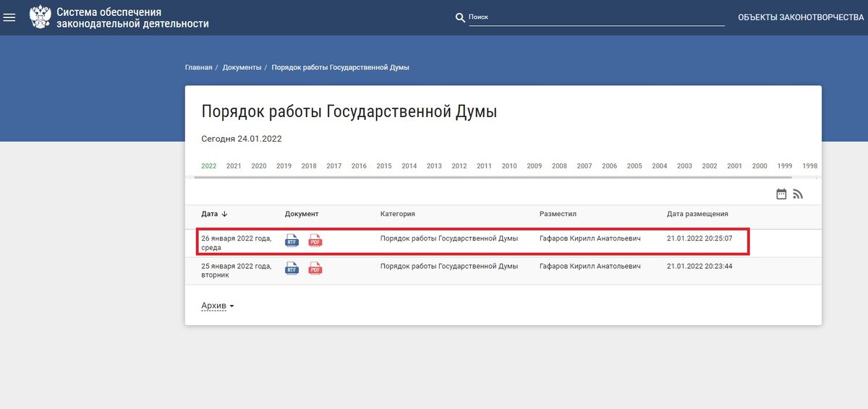Click the page heading Порядок работы Государственной Думы
The width and height of the screenshot is (868, 409).
click(349, 112)
